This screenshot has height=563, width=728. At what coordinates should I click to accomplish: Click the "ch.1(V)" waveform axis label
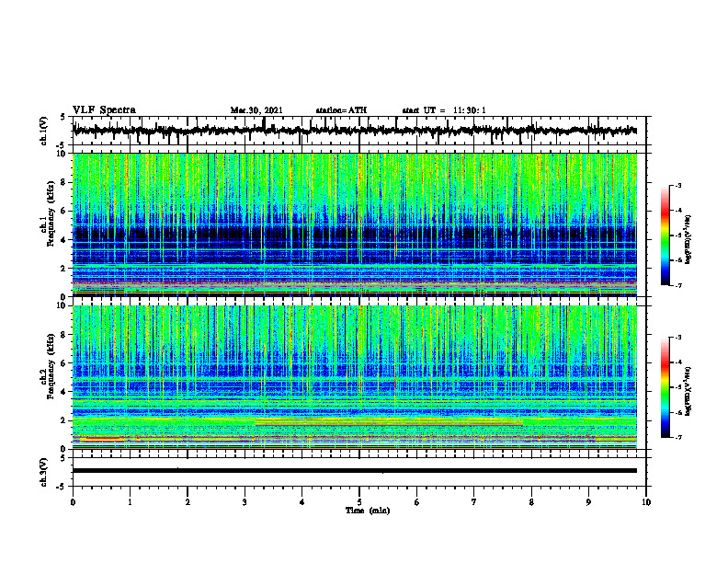(x=44, y=131)
